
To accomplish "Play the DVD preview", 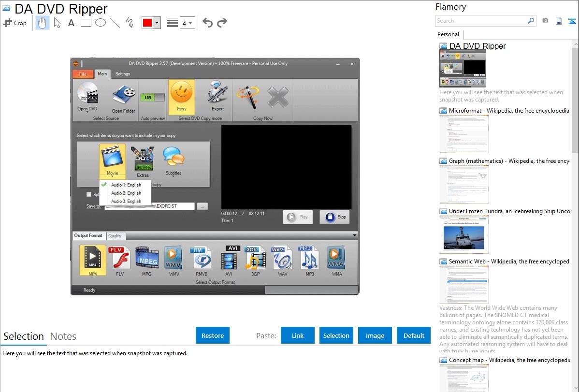I will [298, 217].
